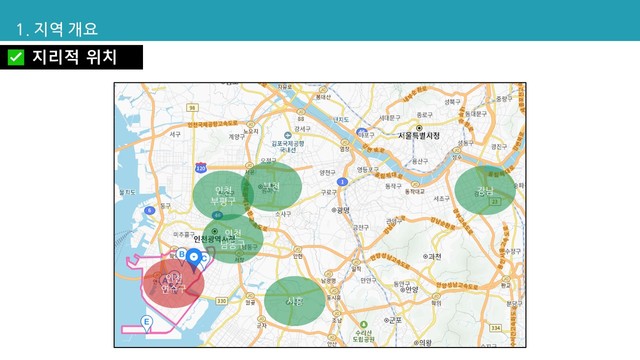Click the 지리적 위치 heading text
The height and width of the screenshot is (360, 640).
(75, 57)
